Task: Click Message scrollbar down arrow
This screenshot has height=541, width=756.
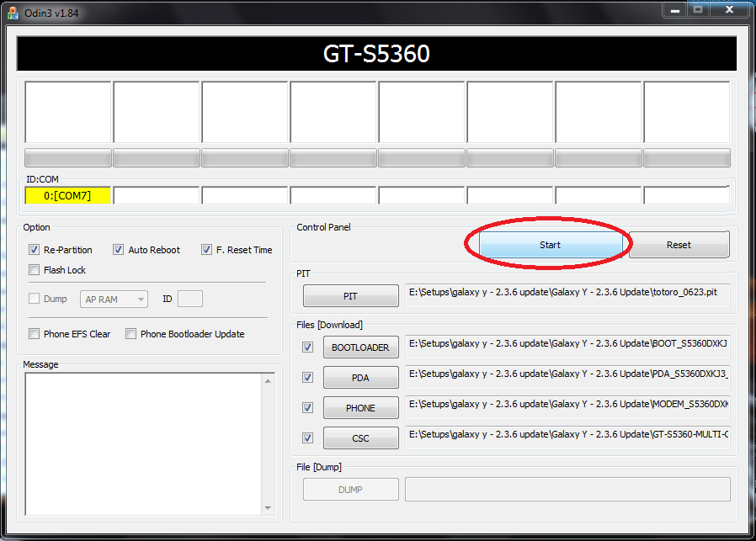Action: coord(268,507)
